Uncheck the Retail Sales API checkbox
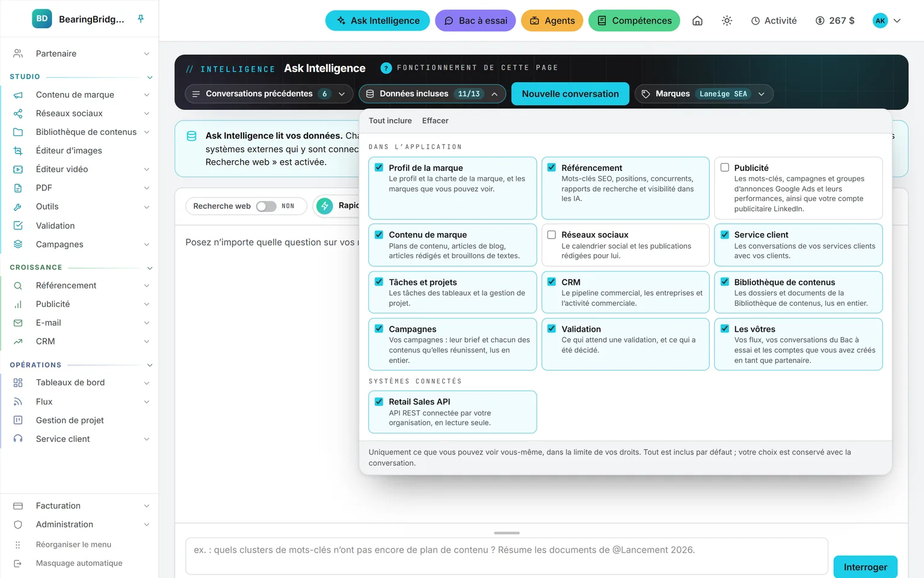The width and height of the screenshot is (924, 578). point(379,402)
